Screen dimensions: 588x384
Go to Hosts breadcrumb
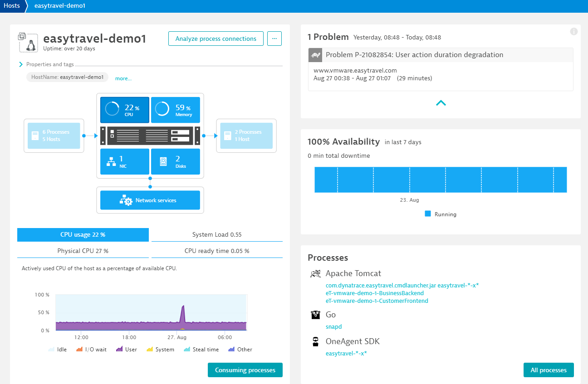12,6
